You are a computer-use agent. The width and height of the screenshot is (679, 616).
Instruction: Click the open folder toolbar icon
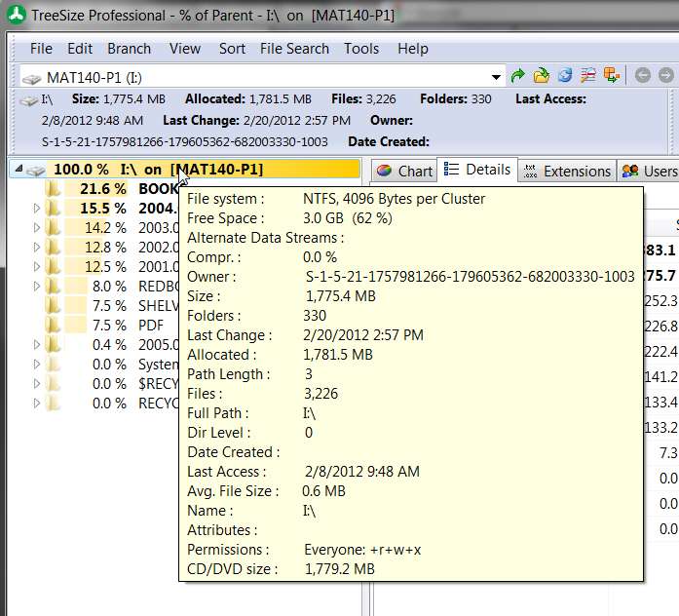click(x=541, y=76)
